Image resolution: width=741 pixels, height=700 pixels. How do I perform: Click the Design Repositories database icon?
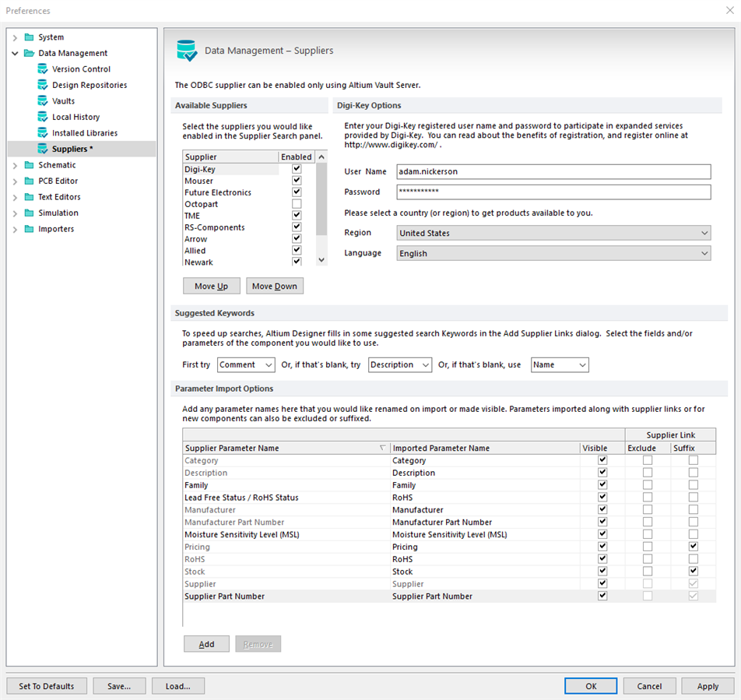(x=43, y=85)
